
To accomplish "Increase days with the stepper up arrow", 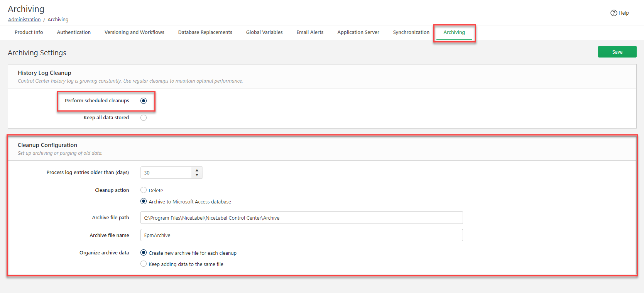I will click(x=197, y=170).
